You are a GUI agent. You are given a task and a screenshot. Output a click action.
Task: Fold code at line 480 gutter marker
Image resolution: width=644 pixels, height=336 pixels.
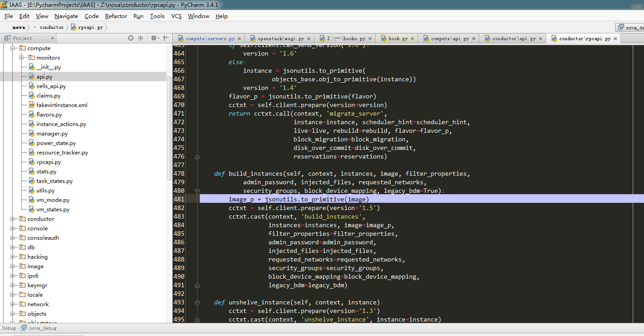[197, 191]
